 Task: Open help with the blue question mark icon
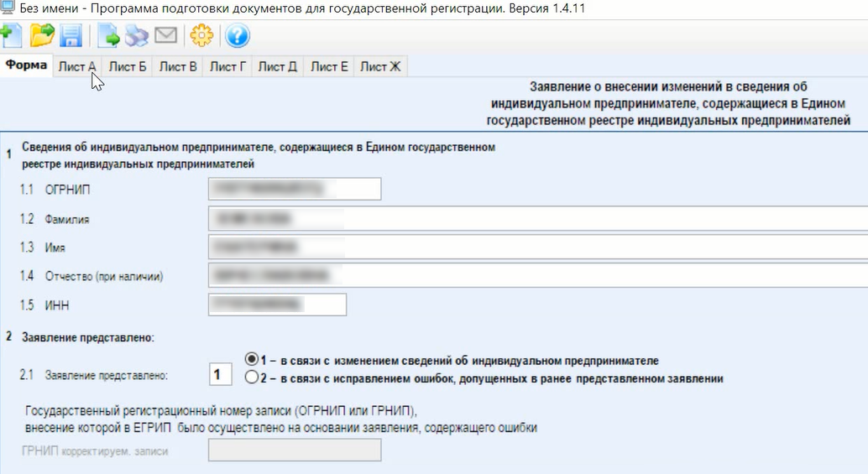tap(238, 35)
